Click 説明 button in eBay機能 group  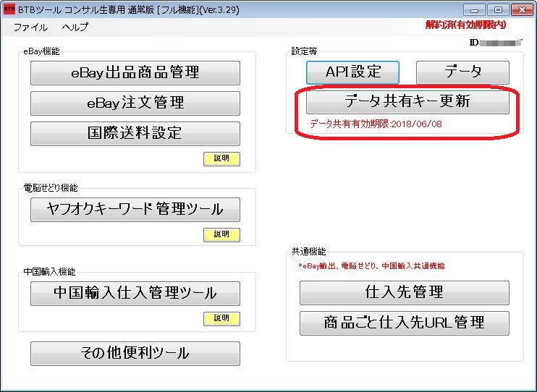point(221,159)
